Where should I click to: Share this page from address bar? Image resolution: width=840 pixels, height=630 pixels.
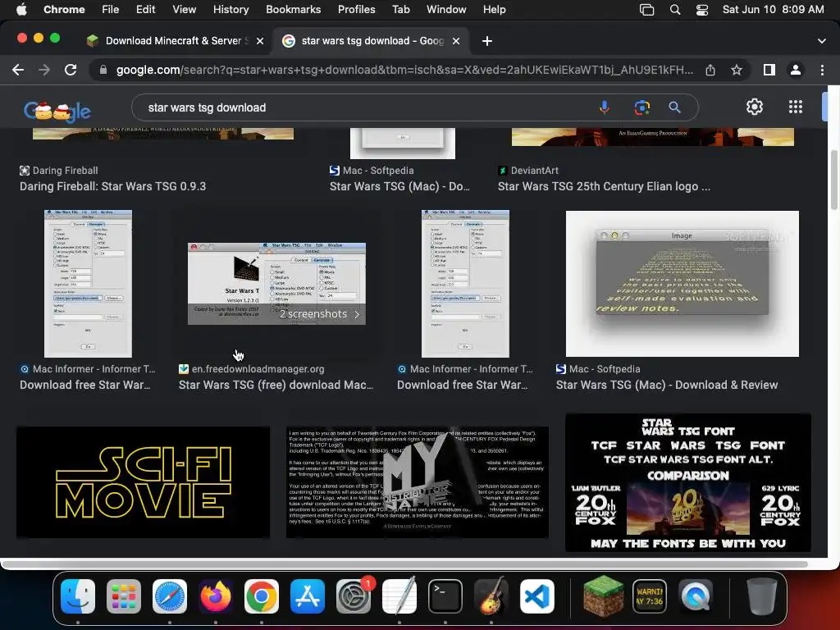click(x=710, y=71)
